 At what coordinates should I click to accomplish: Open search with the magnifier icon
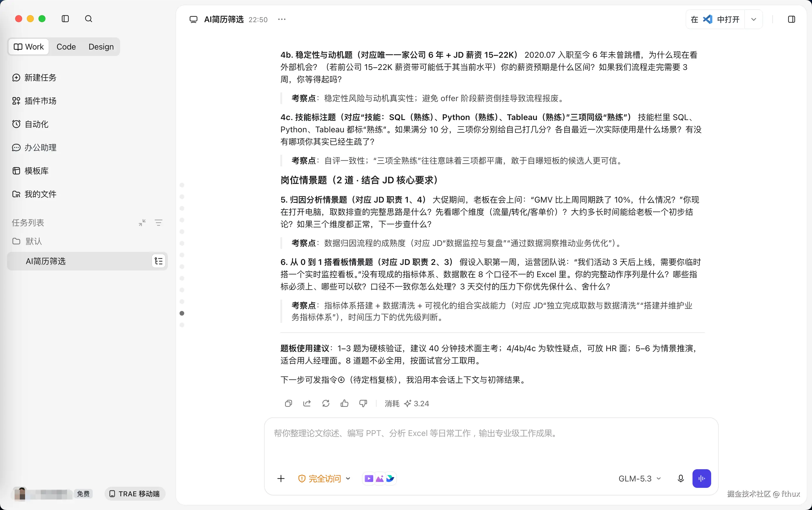click(88, 19)
